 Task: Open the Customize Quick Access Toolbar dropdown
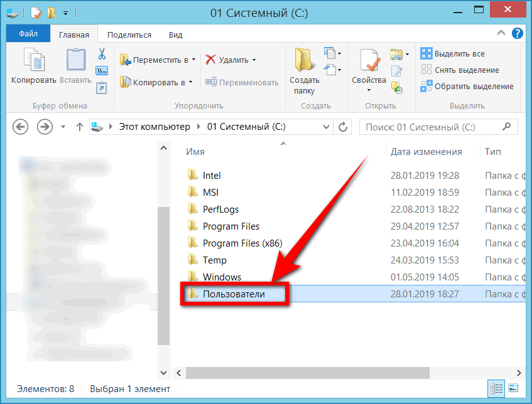click(x=65, y=13)
